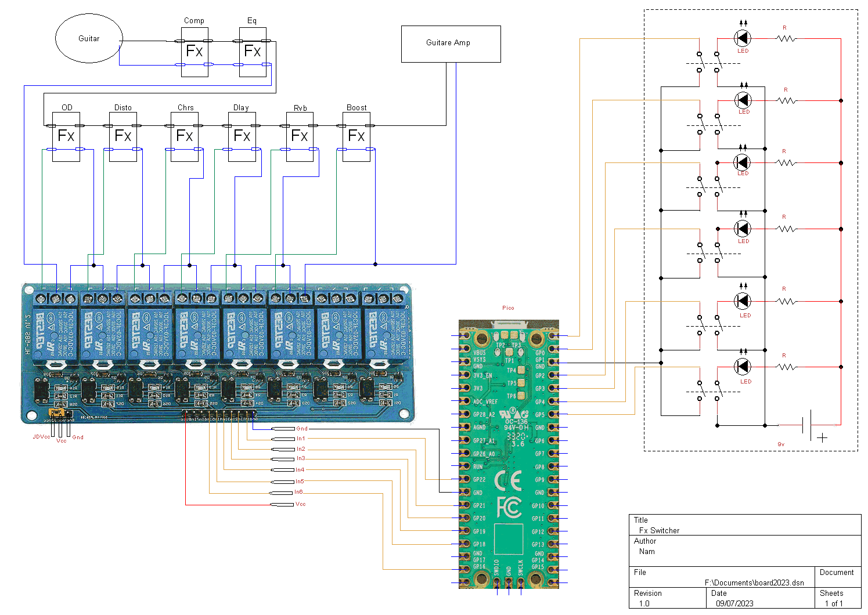
Task: Click the Guitare Amp box
Action: coord(451,44)
